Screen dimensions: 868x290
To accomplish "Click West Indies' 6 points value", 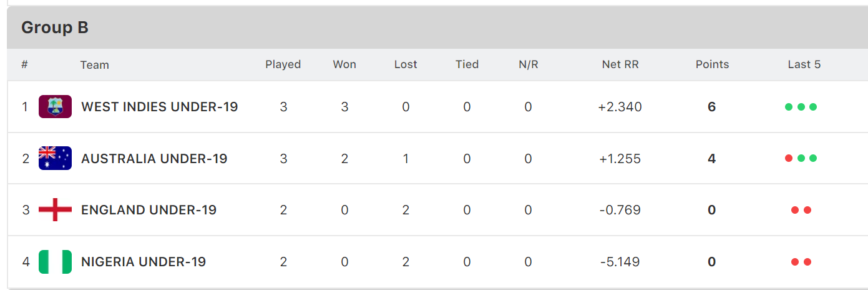I will (x=712, y=107).
